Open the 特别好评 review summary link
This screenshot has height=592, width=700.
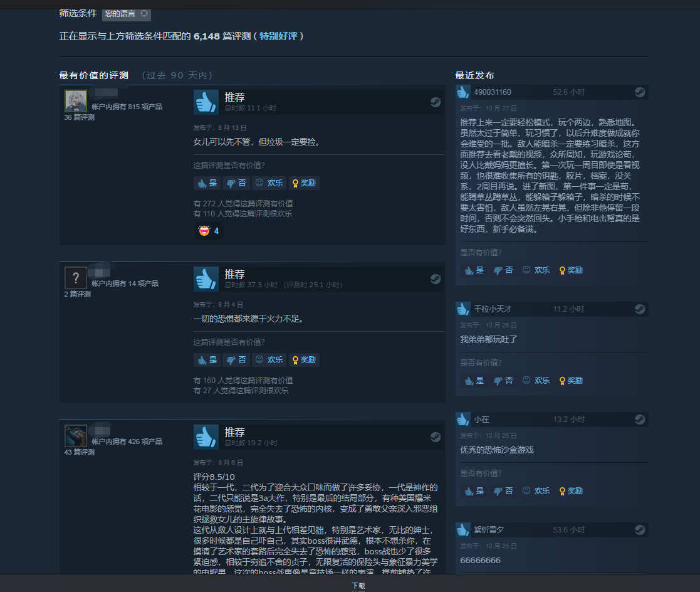point(278,36)
